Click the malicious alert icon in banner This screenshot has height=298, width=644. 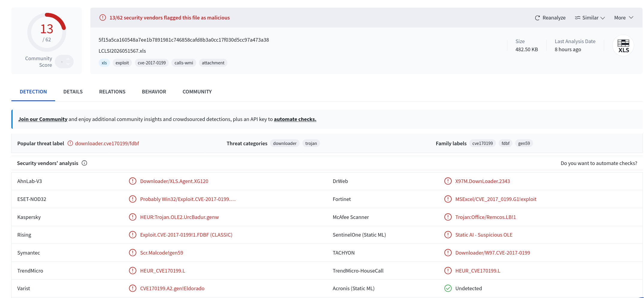pos(102,18)
